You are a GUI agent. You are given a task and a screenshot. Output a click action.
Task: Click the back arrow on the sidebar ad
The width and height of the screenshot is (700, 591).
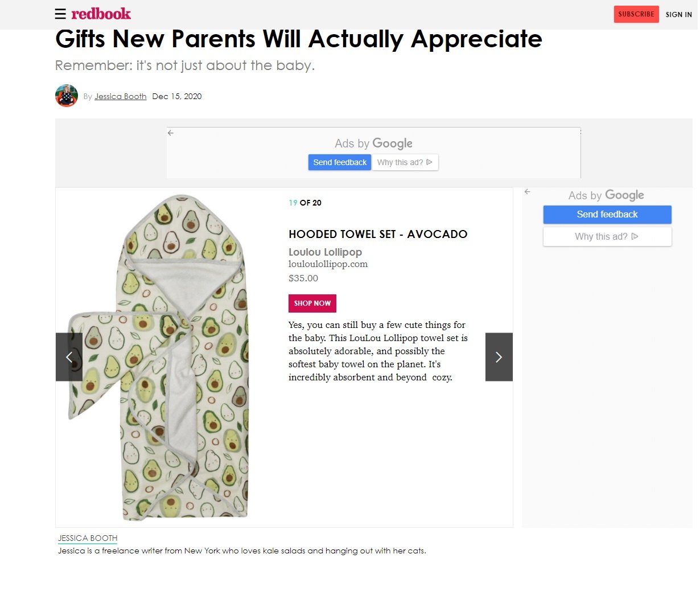[x=527, y=192]
